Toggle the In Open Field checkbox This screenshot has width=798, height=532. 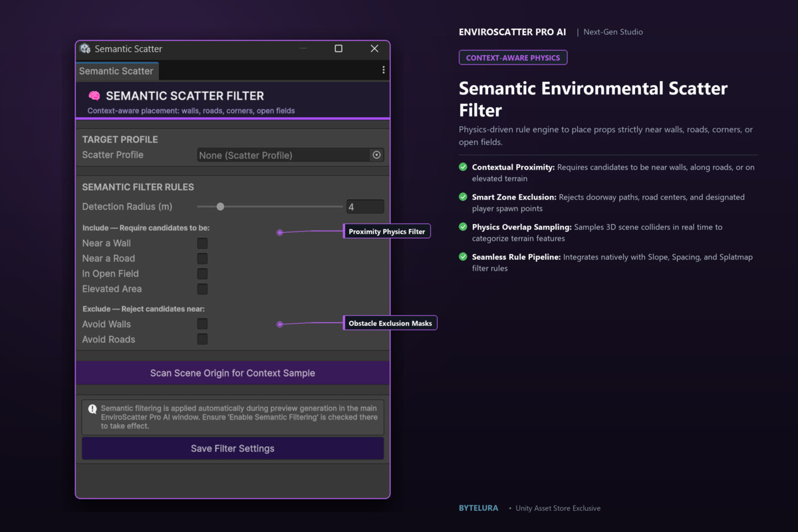tap(202, 274)
